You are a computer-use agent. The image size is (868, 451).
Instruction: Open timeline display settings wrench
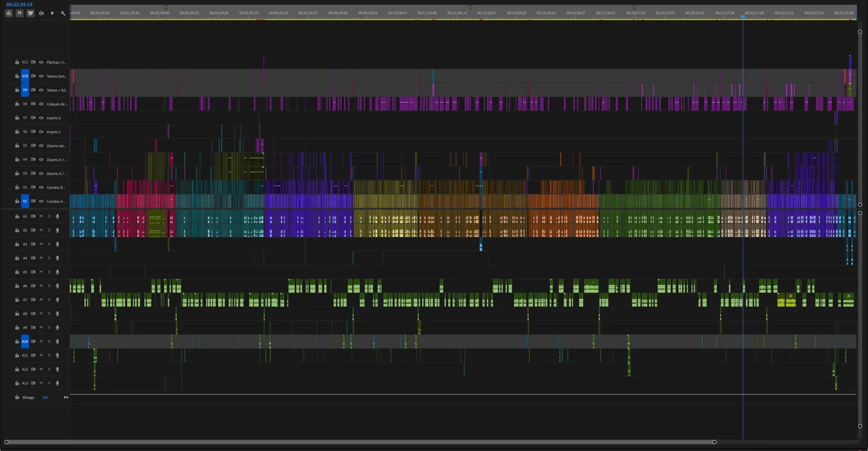click(x=63, y=13)
